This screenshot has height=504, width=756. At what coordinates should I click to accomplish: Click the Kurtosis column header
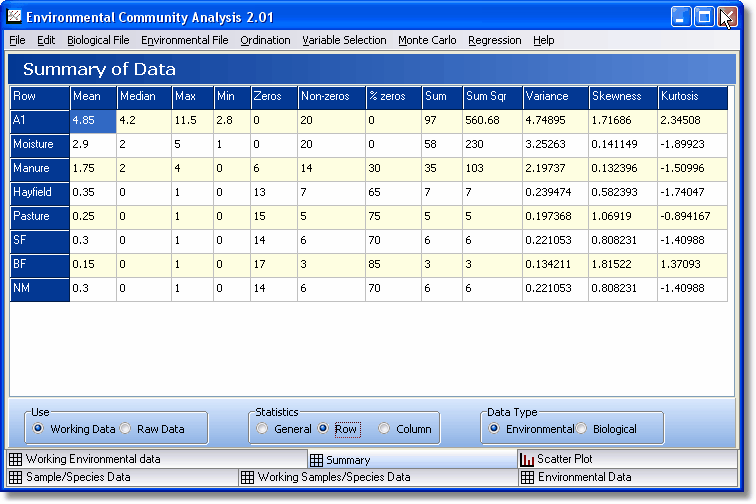(693, 98)
